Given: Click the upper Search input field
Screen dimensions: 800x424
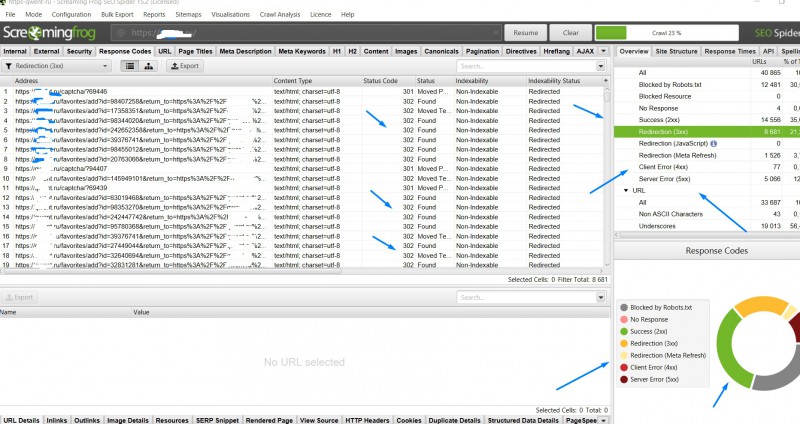Looking at the screenshot, I should pyautogui.click(x=527, y=66).
